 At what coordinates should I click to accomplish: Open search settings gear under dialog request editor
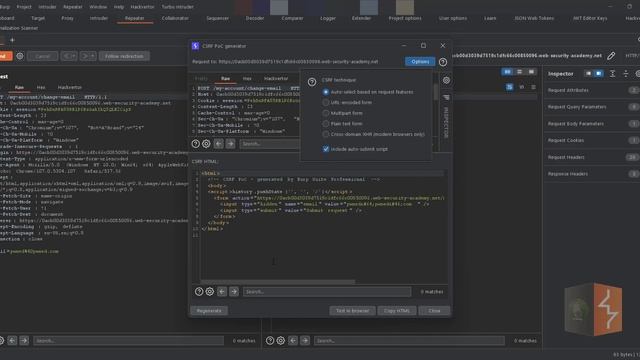[x=207, y=144]
